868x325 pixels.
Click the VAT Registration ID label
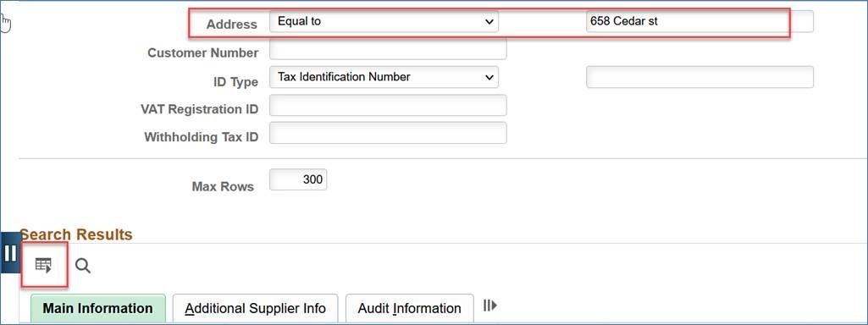point(199,109)
